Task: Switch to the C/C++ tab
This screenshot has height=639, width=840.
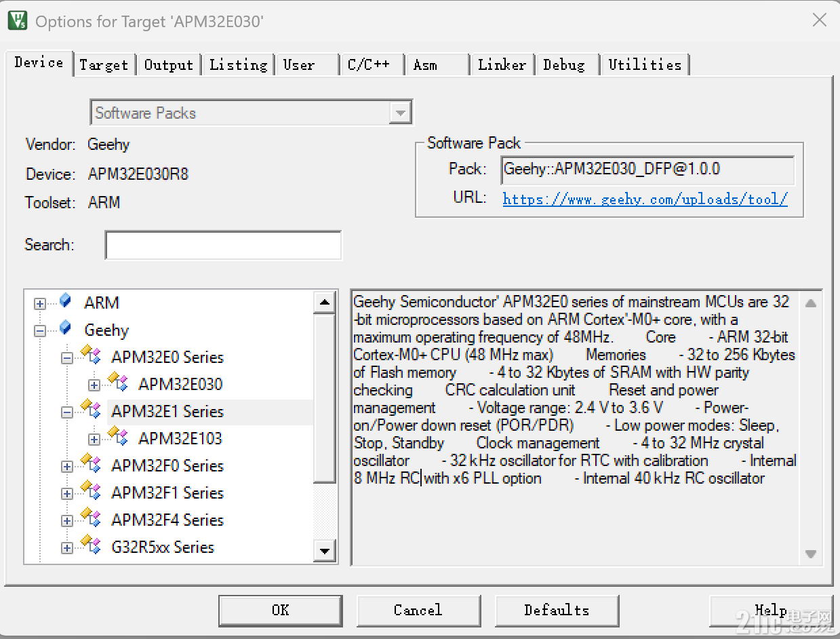Action: 372,64
